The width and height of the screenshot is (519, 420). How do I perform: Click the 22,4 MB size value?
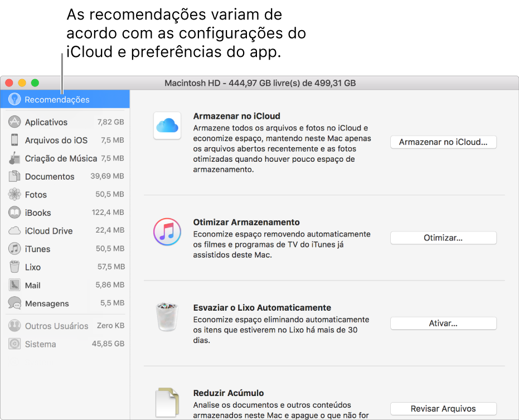pos(110,230)
